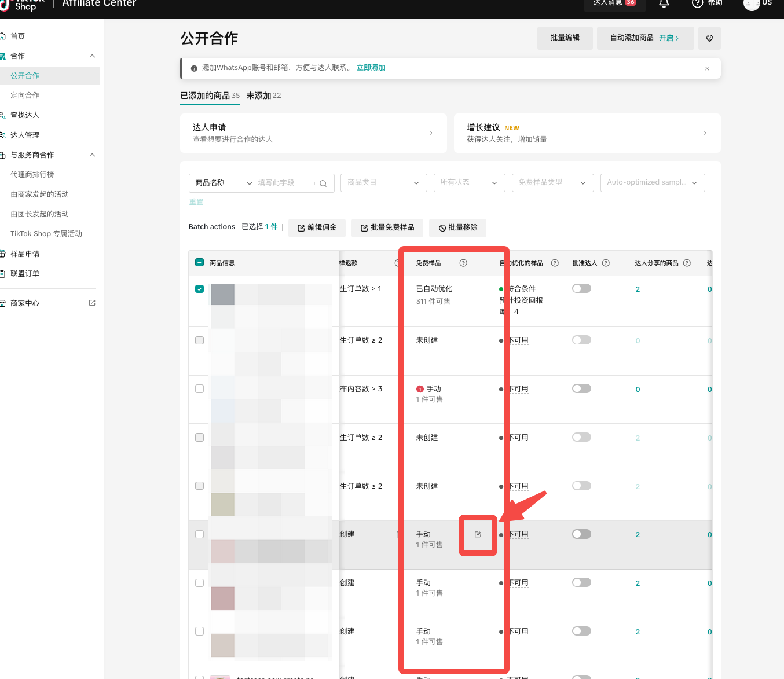This screenshot has height=679, width=784.
Task: Click the help icon next to 批准达人 header
Action: 606,263
